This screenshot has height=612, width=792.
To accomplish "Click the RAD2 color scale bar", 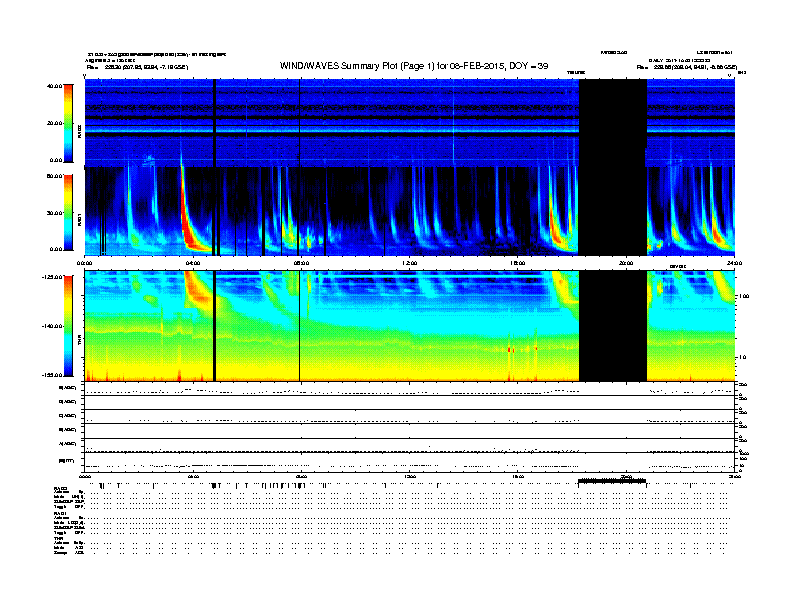I will 68,123.
